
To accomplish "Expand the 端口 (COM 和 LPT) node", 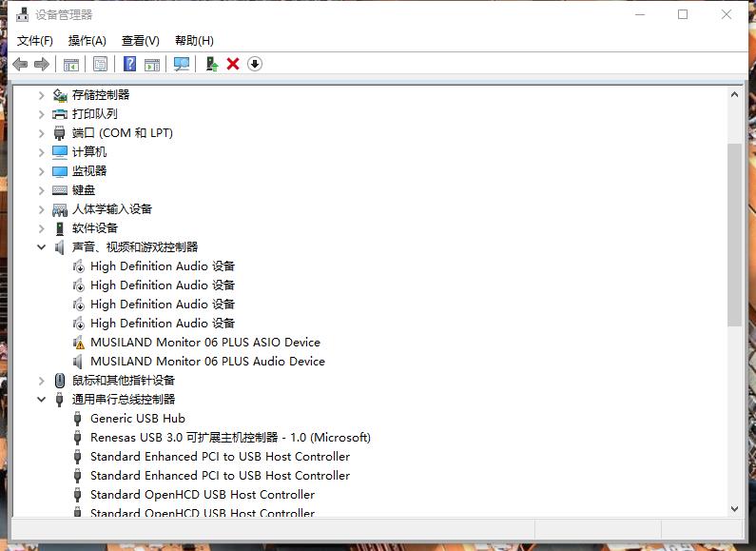I will [x=41, y=133].
